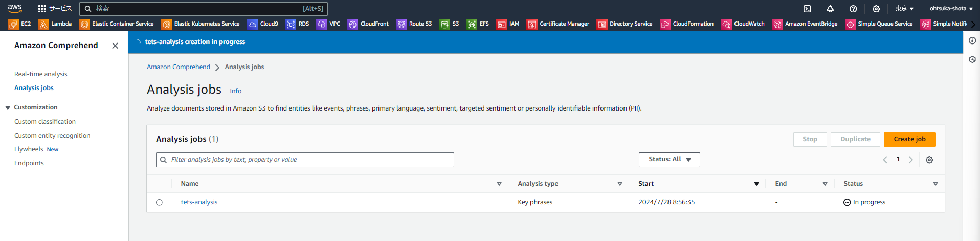
Task: Sort by Status column
Action: (936, 184)
